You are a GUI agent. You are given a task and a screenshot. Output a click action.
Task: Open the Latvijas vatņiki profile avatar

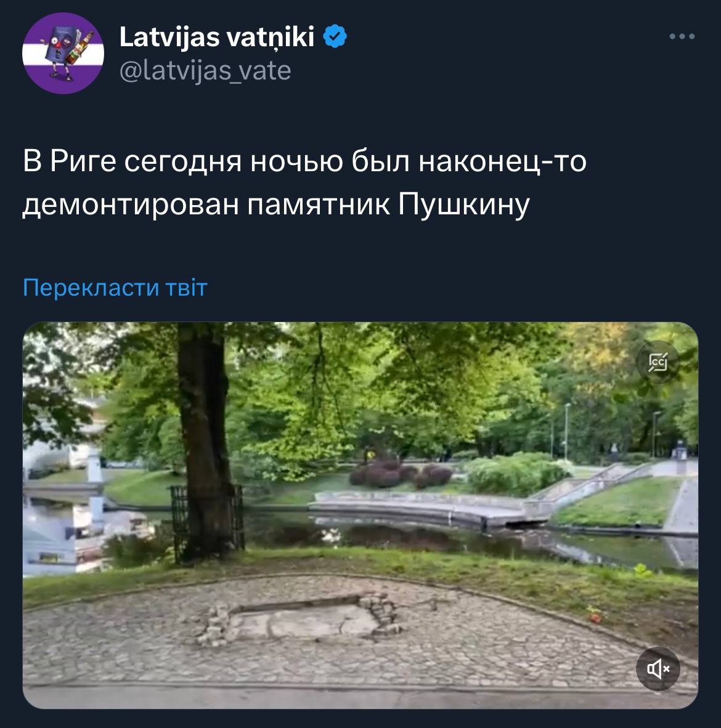(x=63, y=54)
